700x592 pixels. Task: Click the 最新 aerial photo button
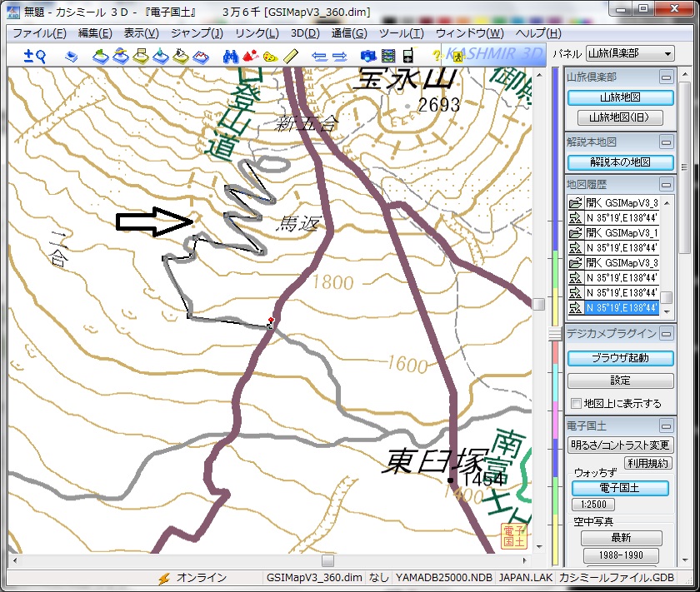point(621,538)
